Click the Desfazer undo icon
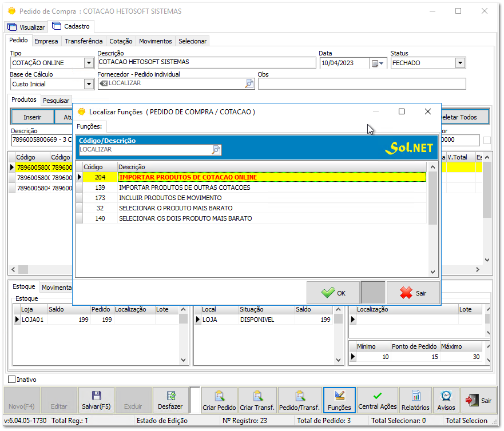Screen dimensions: 504x431 170,396
